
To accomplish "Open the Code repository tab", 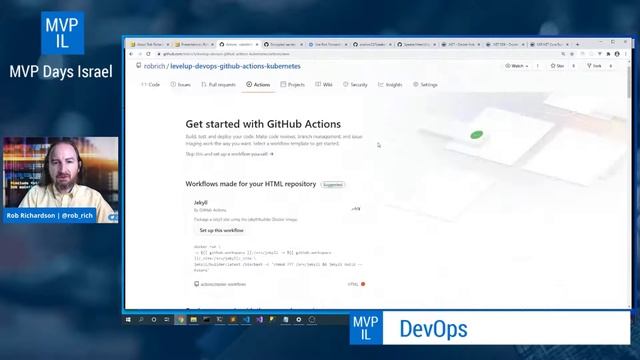I will coord(150,84).
